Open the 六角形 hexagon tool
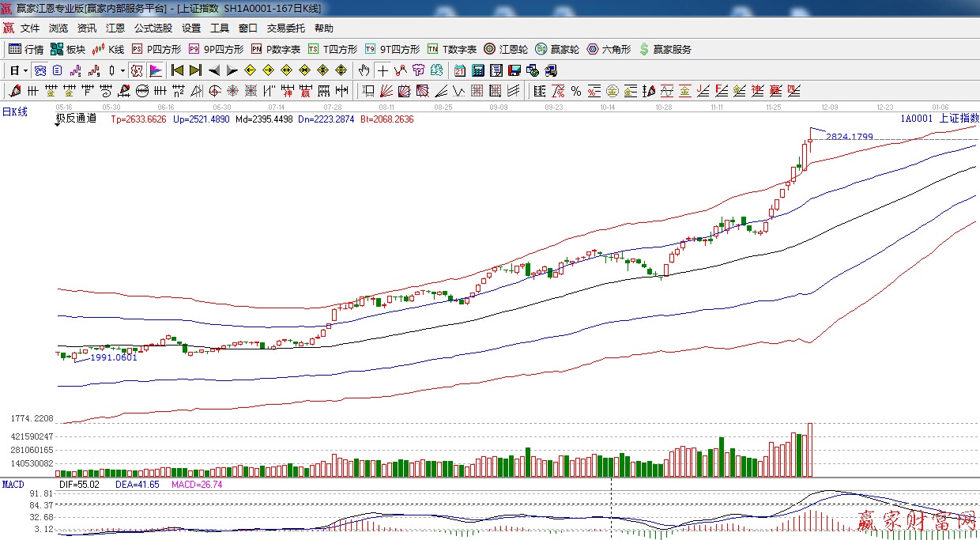This screenshot has width=980, height=540. pos(609,49)
